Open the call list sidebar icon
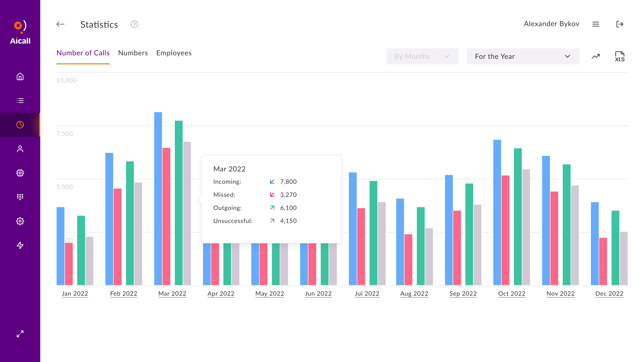This screenshot has height=362, width=644. click(20, 100)
